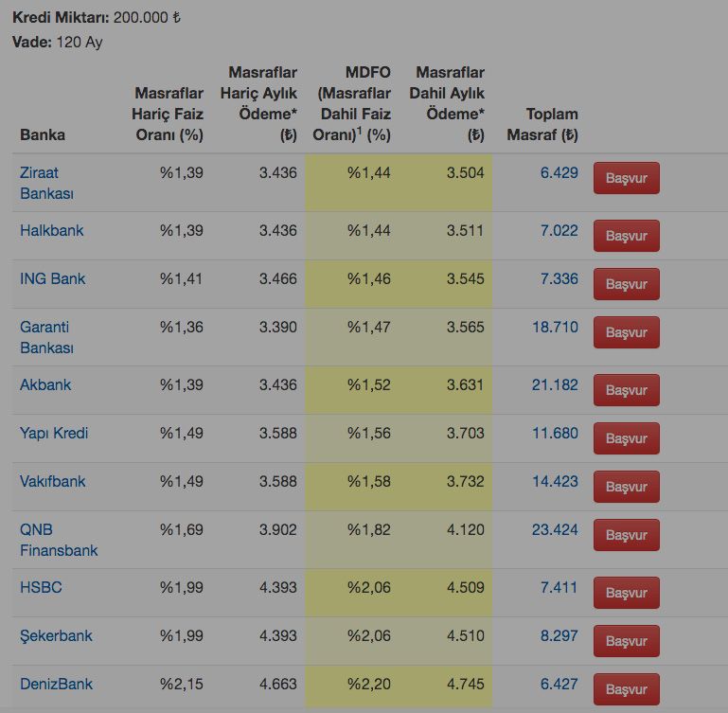
Task: Click the Banka column header
Action: pos(43,134)
